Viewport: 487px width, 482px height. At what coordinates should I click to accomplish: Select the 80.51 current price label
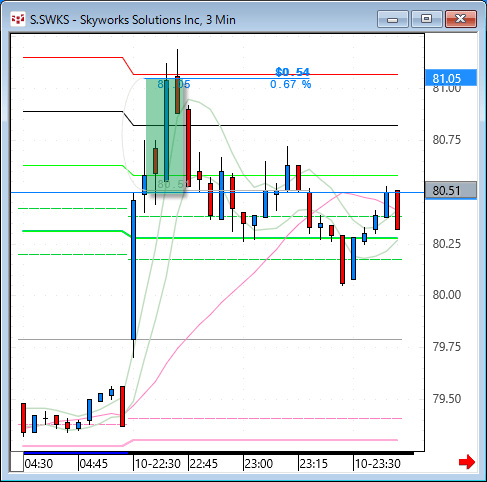451,191
